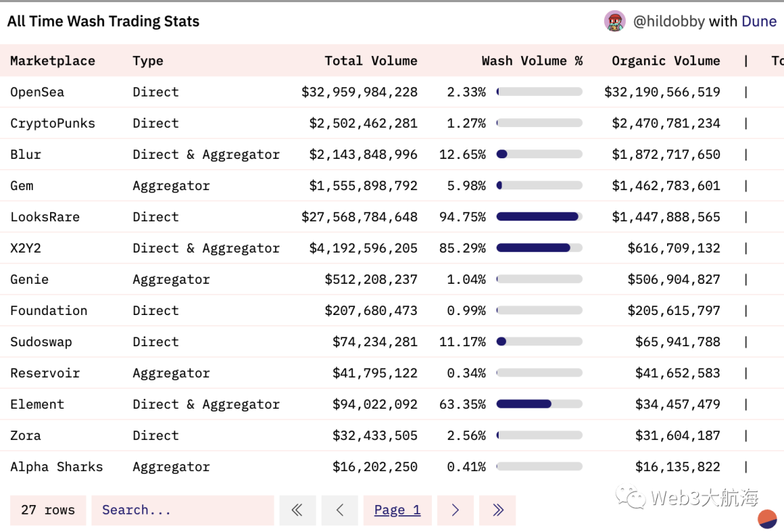
Task: Select the Gem marketplace cell
Action: coord(22,186)
